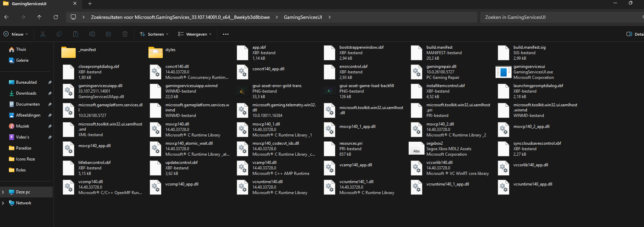Select the vccorlib140.dll file icon

click(x=417, y=168)
